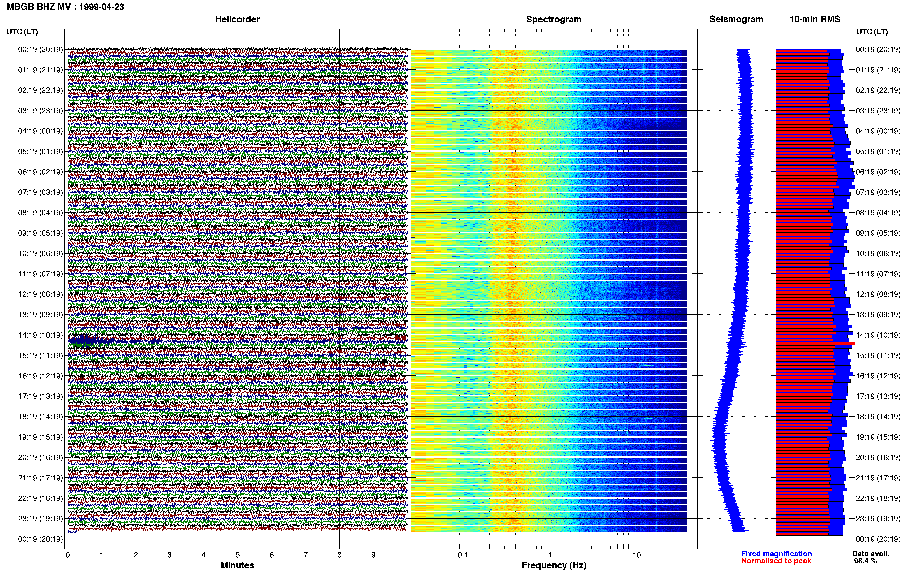Click the left time label '18:19 (14:19)'
This screenshot has height=578, width=924.
[x=41, y=417]
